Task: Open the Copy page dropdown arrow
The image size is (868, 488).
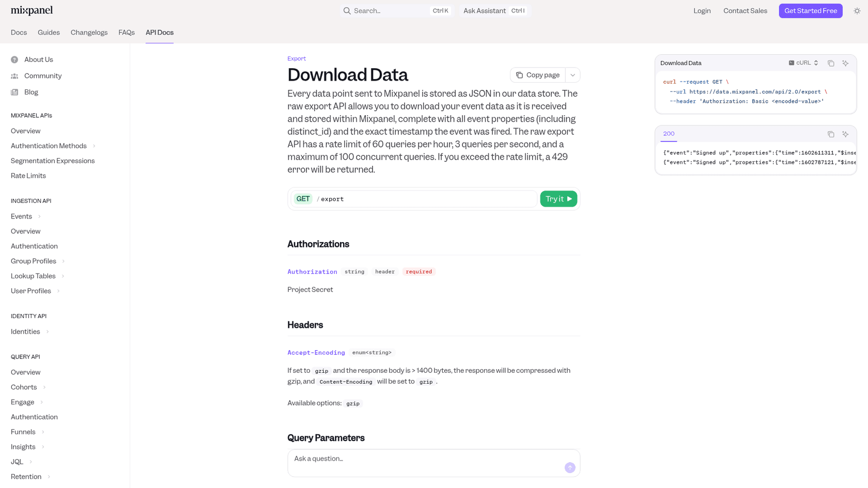Action: (x=572, y=75)
